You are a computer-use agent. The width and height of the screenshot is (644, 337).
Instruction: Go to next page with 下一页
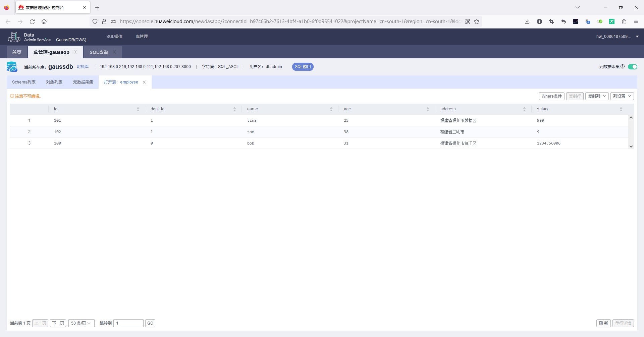(x=58, y=323)
